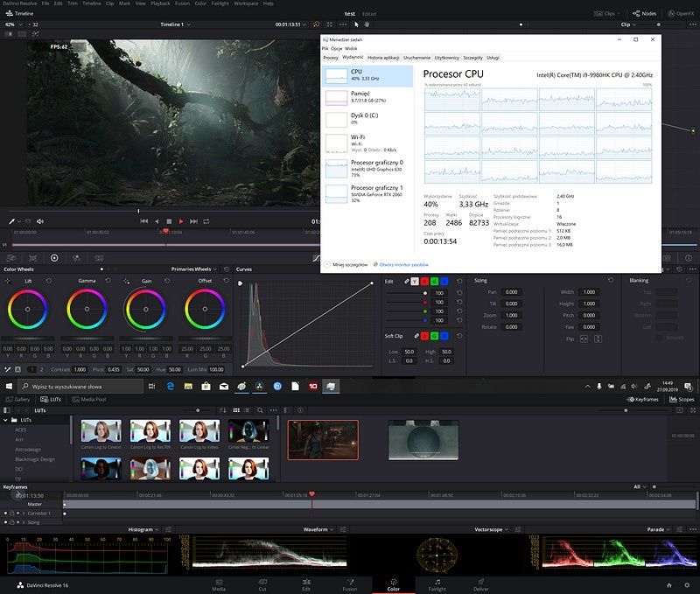Screen dimensions: 700x594
Task: Select the hand pan tool above the viewer
Action: click(x=367, y=24)
